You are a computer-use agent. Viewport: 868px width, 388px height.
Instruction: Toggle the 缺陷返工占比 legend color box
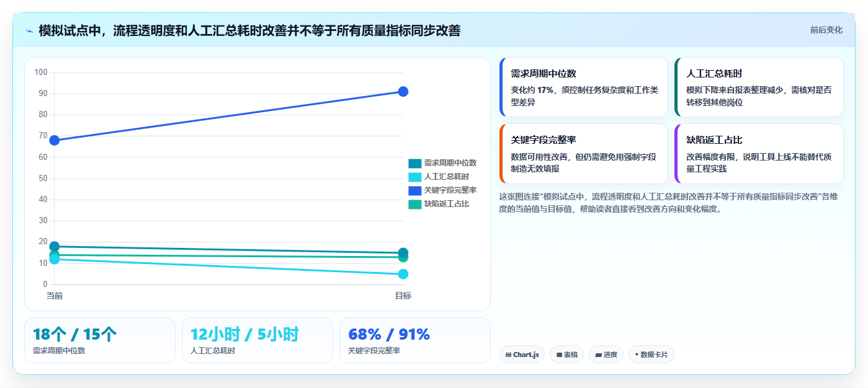click(414, 204)
